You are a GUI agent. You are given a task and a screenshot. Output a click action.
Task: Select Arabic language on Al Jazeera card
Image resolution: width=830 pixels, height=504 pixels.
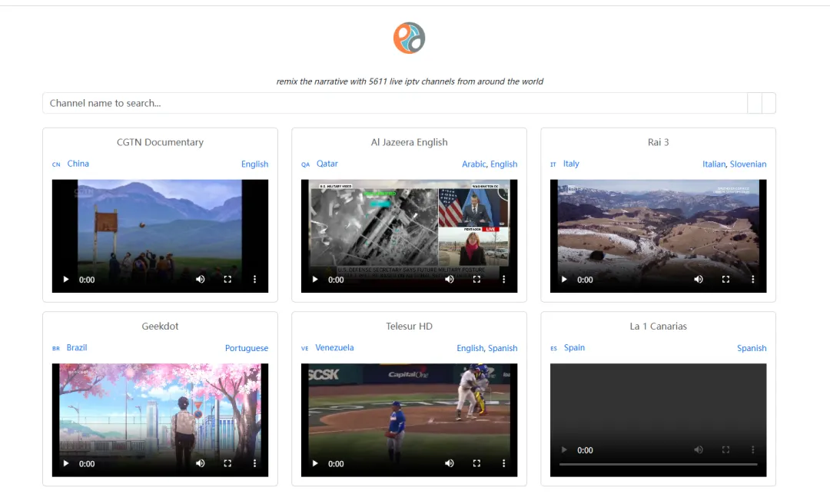click(473, 164)
